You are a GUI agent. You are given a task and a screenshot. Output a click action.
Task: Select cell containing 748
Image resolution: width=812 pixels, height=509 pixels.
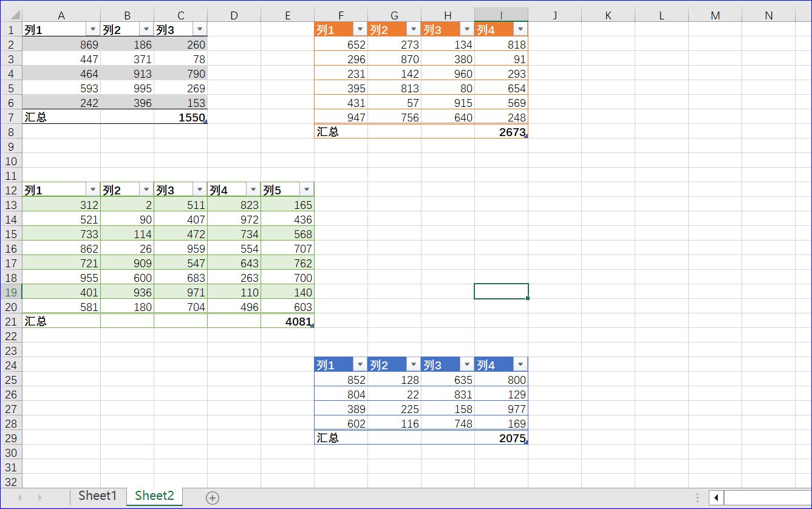[x=448, y=423]
